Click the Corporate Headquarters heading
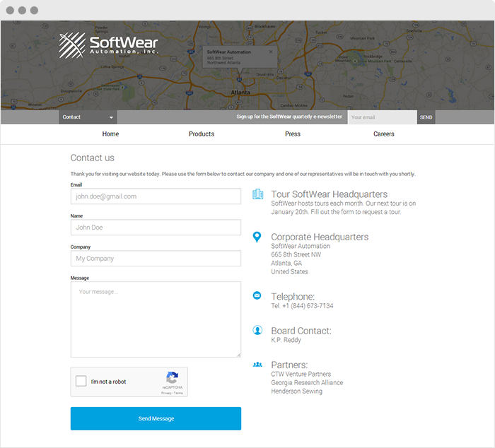The image size is (495, 448). [320, 237]
